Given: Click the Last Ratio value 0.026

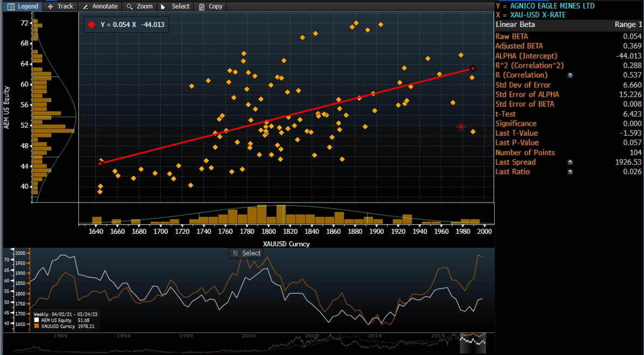Looking at the screenshot, I should click(x=633, y=172).
